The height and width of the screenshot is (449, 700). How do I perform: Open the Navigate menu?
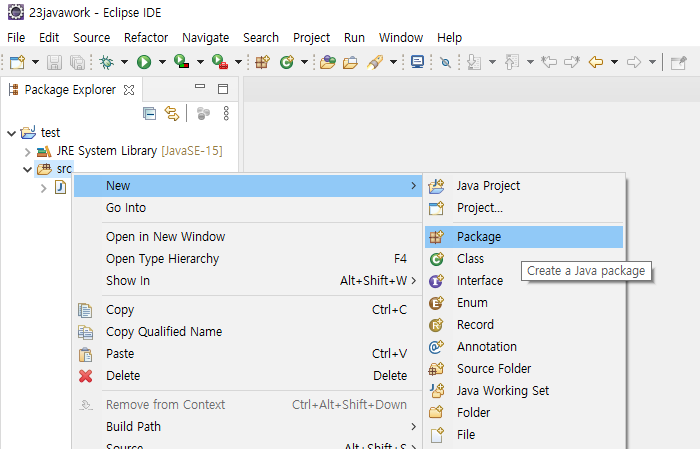tap(205, 37)
